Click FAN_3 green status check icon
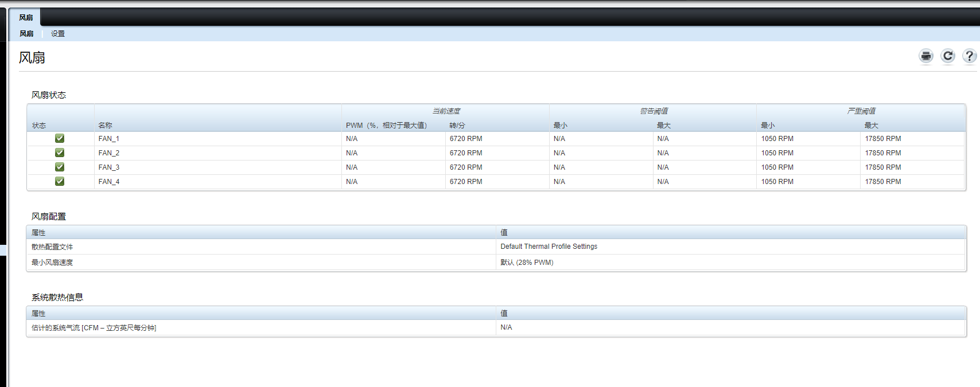The height and width of the screenshot is (387, 980). click(60, 167)
